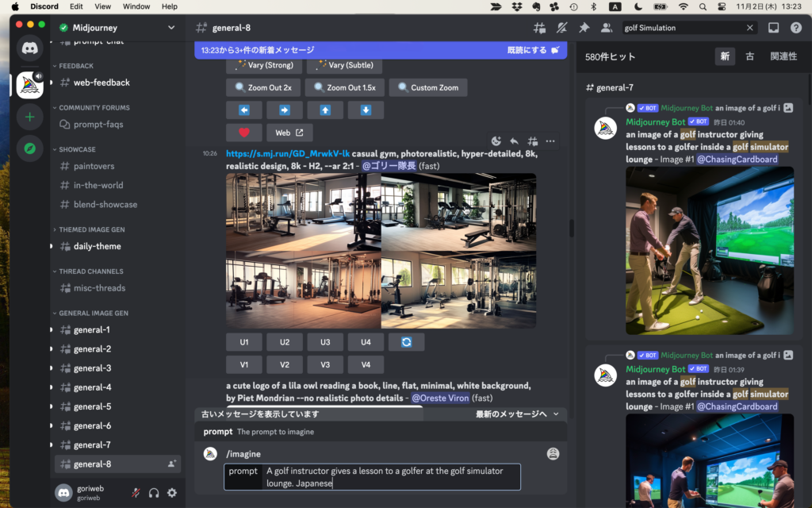This screenshot has height=508, width=812.
Task: Open first golf instructor search result image
Action: [x=710, y=251]
